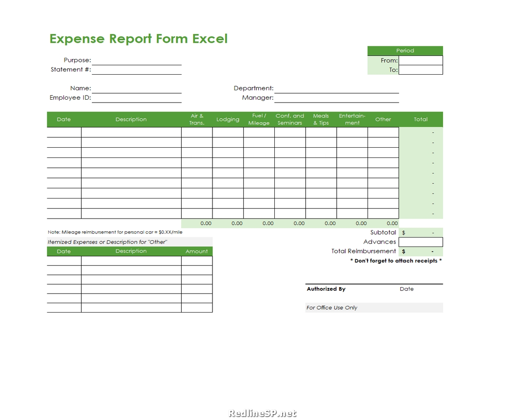Click the Subtotal label
Image resolution: width=525 pixels, height=420 pixels.
[383, 233]
